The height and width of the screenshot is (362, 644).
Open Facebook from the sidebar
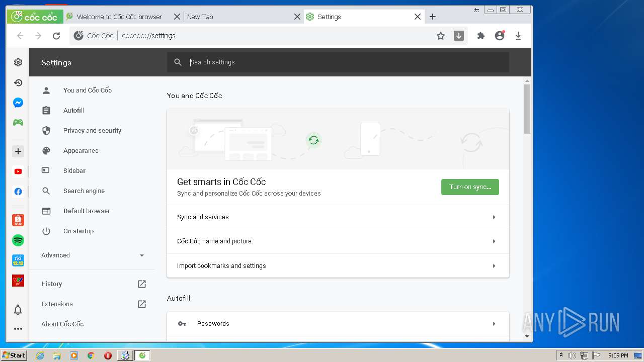click(18, 192)
